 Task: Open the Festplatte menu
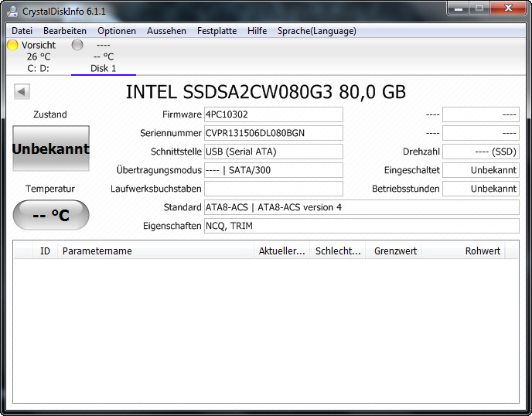pyautogui.click(x=217, y=31)
